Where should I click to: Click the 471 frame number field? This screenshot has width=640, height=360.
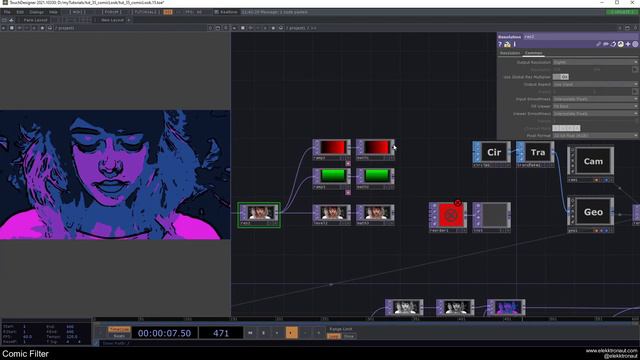click(x=221, y=333)
